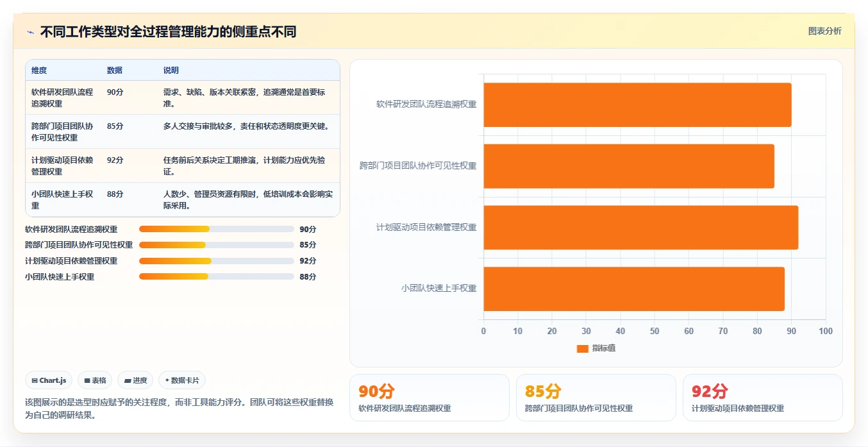
Task: Select the 表格 tag chip
Action: [x=95, y=380]
